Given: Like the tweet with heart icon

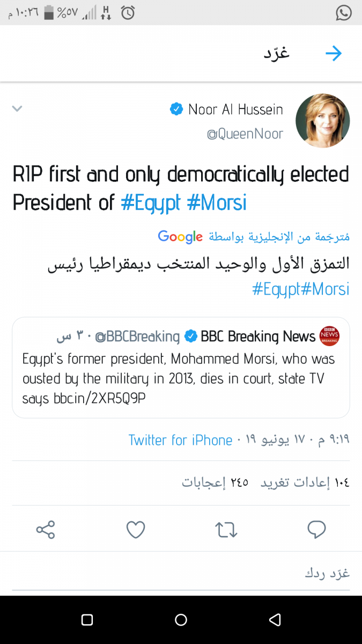Looking at the screenshot, I should tap(136, 530).
